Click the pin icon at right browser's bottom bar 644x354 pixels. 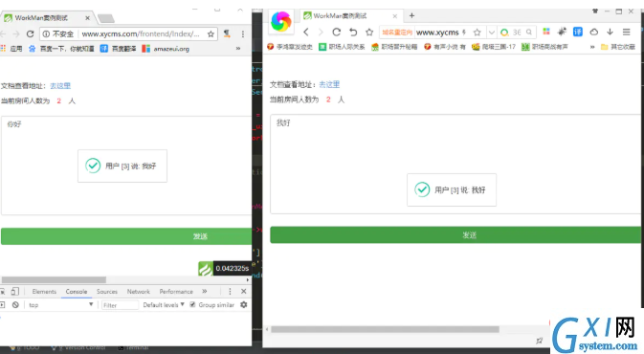pyautogui.click(x=540, y=341)
